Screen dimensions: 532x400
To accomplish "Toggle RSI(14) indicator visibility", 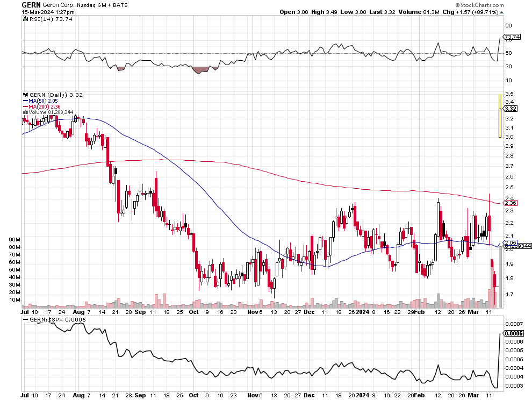I will (x=25, y=19).
